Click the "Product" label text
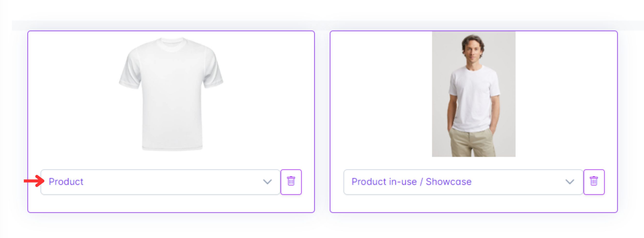 (66, 182)
